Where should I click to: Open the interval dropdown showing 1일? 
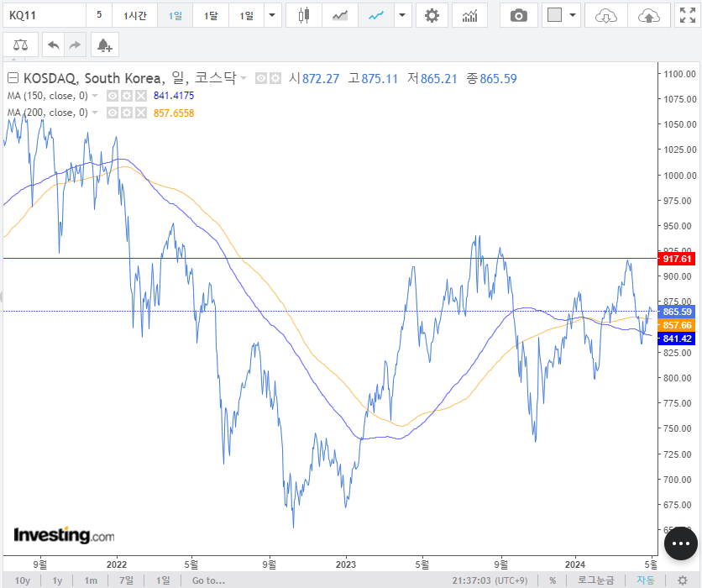[246, 16]
